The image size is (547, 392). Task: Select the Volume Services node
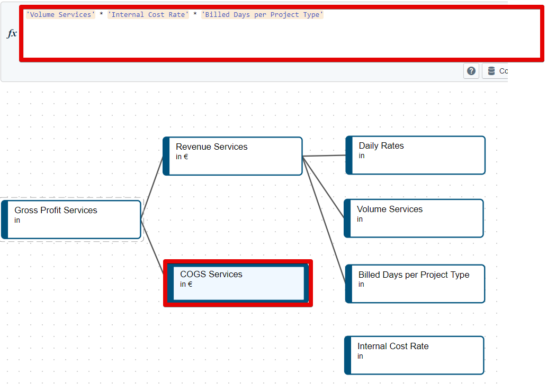tap(417, 218)
